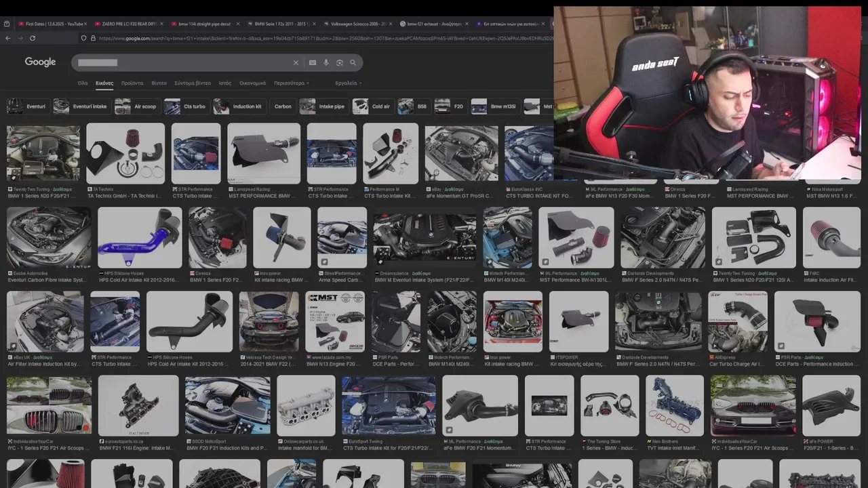This screenshot has height=488, width=868.
Task: Open the tab list icon beside the tabs
Action: coord(7,24)
